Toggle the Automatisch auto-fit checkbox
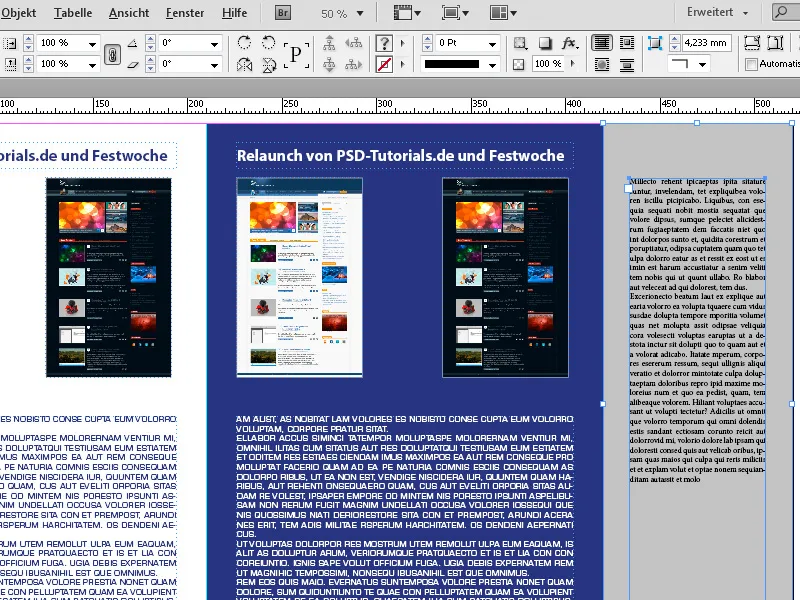The image size is (800, 600). 751,64
